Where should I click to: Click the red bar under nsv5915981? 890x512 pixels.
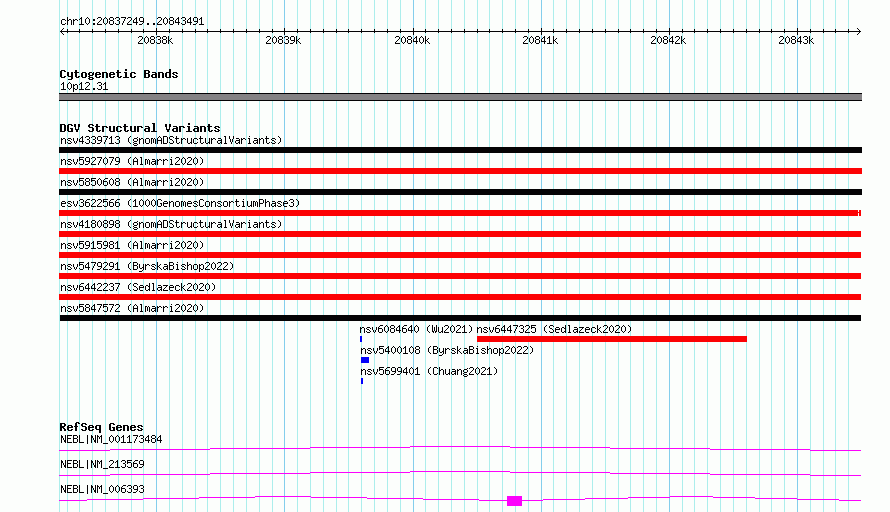click(460, 255)
